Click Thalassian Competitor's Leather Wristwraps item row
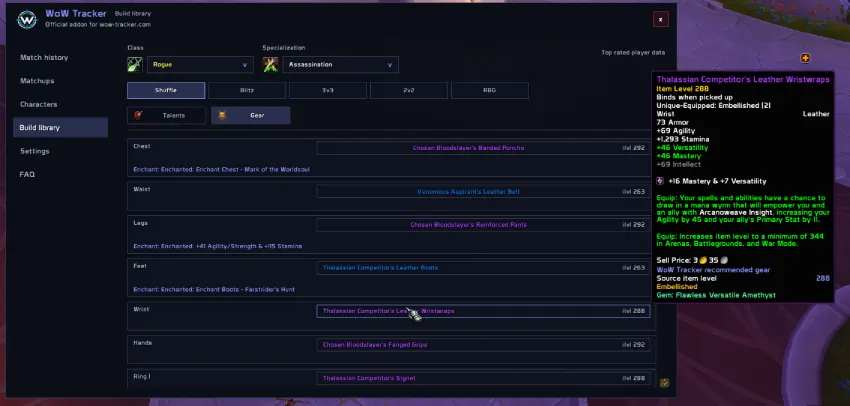Viewport: 850px width, 406px height. click(483, 311)
